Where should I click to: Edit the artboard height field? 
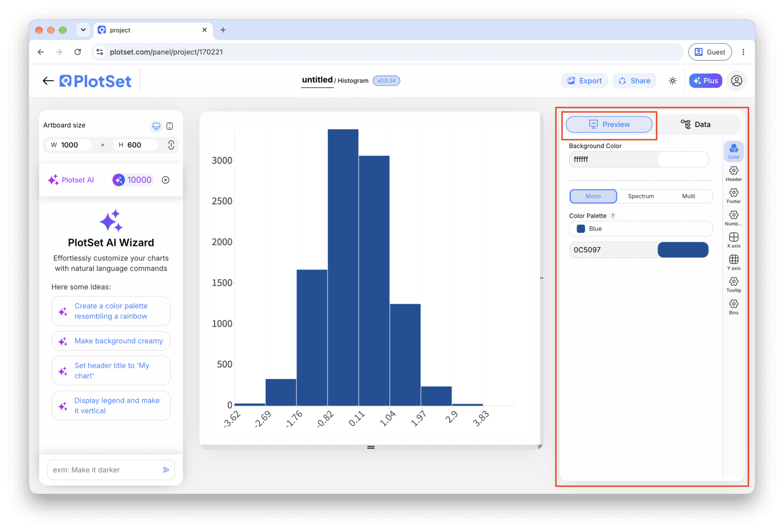pos(136,145)
